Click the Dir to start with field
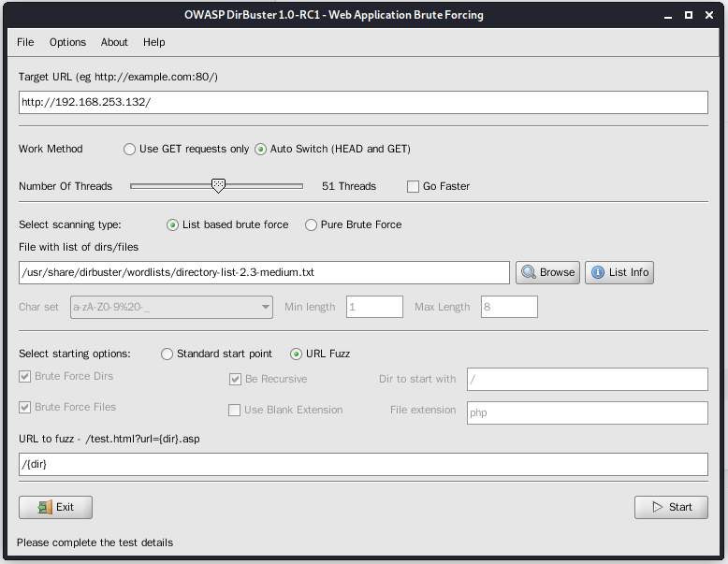This screenshot has width=728, height=564. tap(588, 379)
